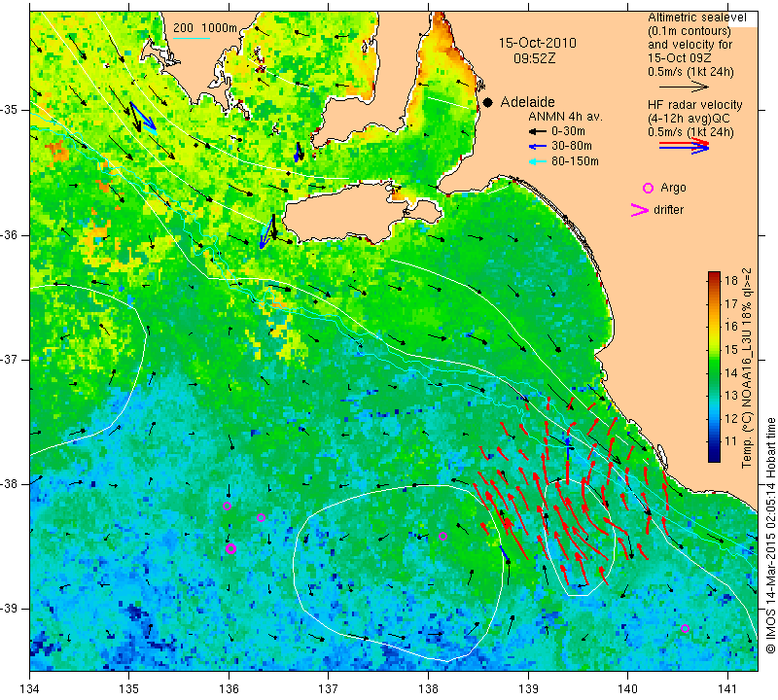
Task: Click the 'HF radar velocity' label
Action: 694,105
